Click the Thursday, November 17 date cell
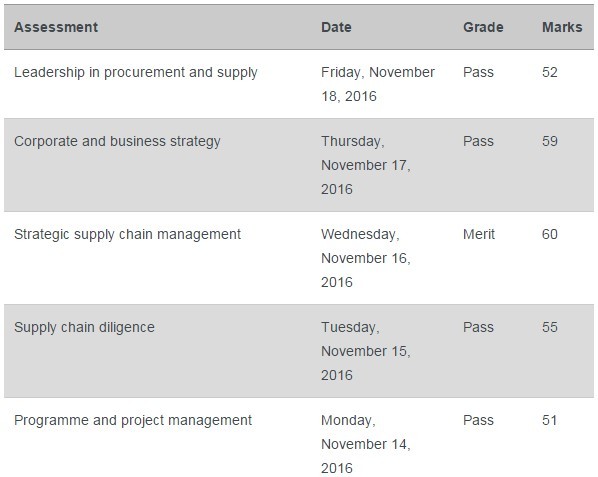Screen dimensions: 598x477 [x=366, y=165]
